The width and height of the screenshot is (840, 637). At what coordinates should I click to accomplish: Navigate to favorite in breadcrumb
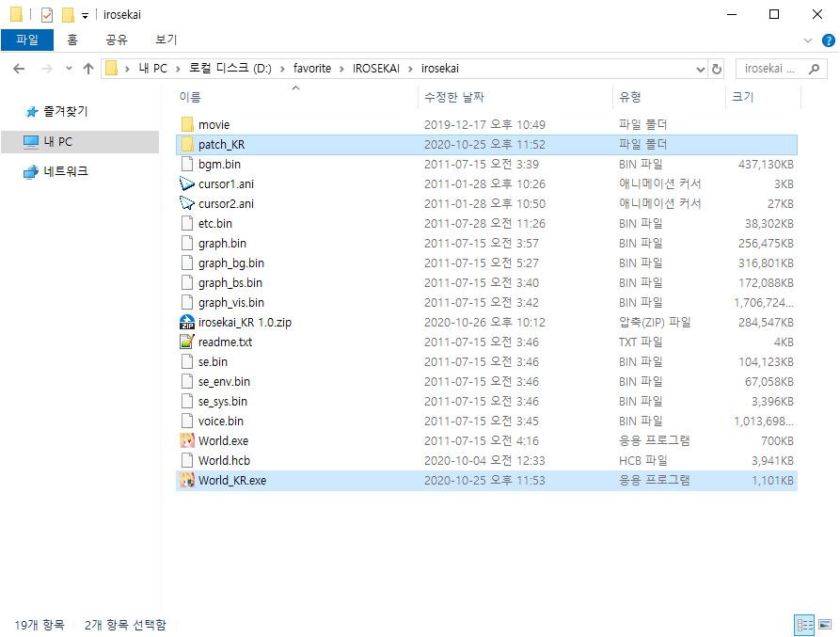pos(312,69)
